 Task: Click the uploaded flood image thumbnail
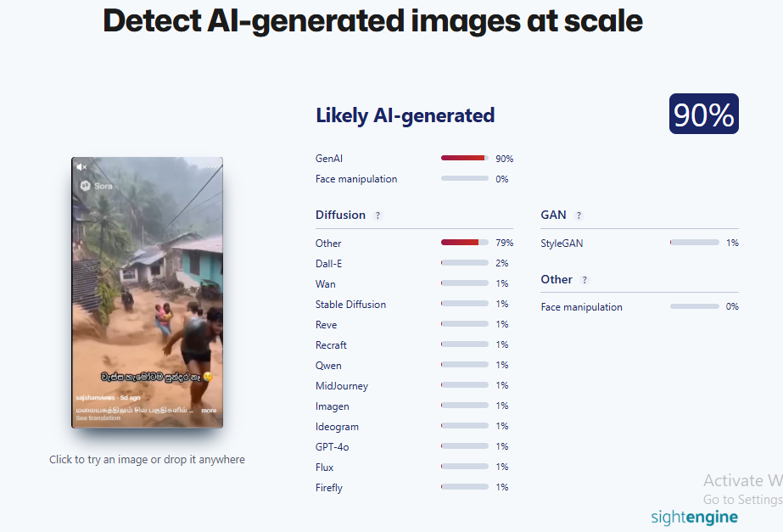click(148, 292)
